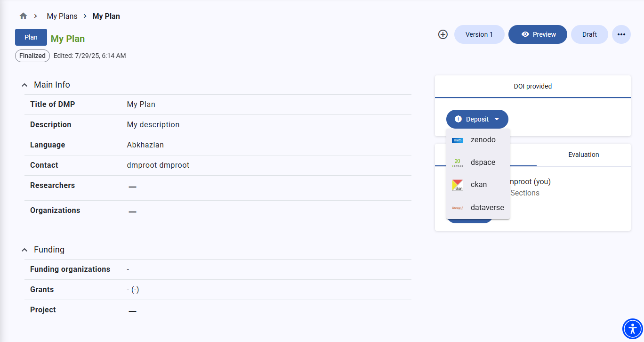Viewport: 644px width, 342px height.
Task: Go to My Plans breadcrumb link
Action: pyautogui.click(x=62, y=16)
